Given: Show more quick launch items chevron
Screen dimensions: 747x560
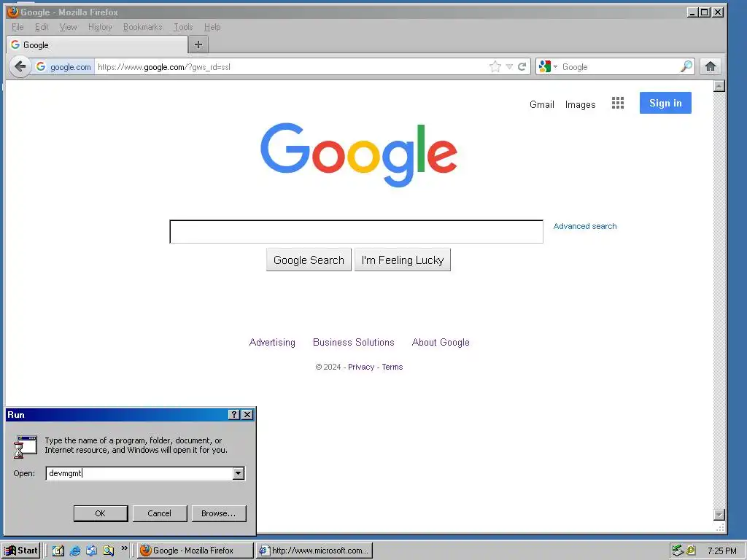Looking at the screenshot, I should (124, 548).
